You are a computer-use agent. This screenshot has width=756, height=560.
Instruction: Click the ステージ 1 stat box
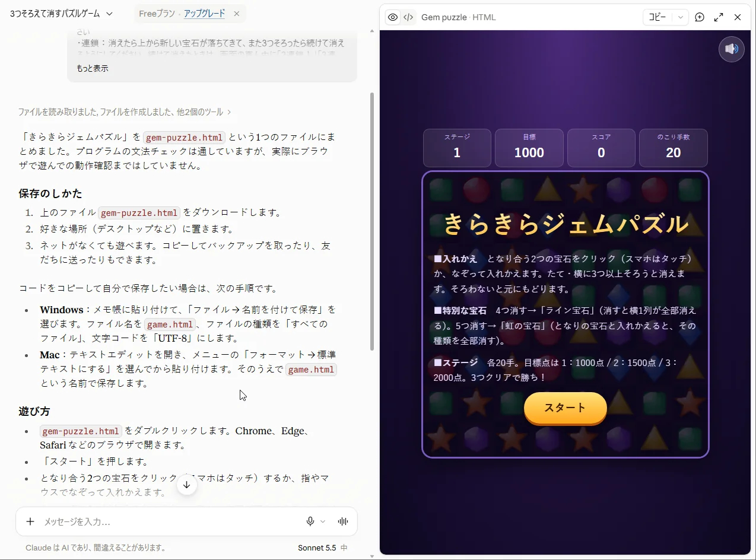pyautogui.click(x=457, y=148)
